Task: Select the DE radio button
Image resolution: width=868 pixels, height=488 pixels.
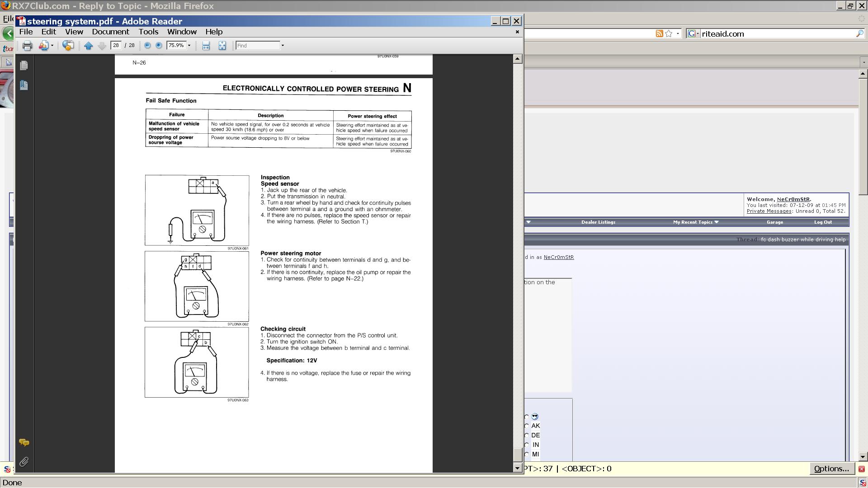Action: (x=527, y=436)
